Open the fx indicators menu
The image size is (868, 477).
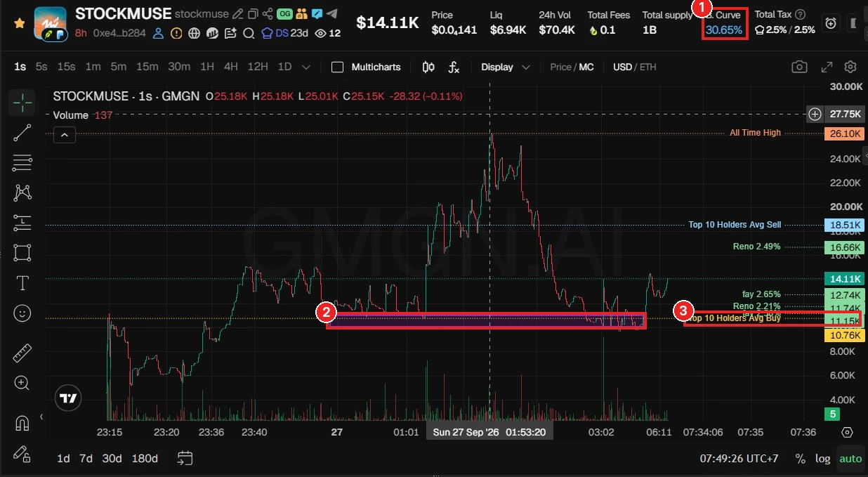click(454, 67)
